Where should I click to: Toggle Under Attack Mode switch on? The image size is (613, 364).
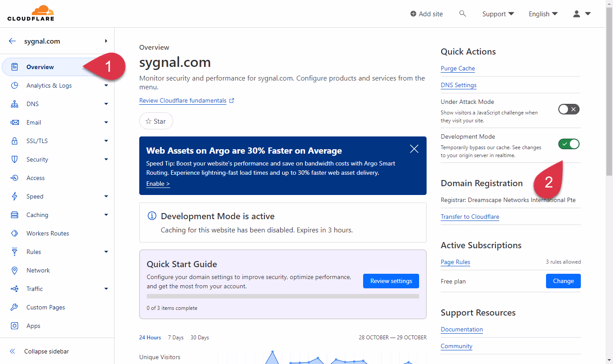pos(569,109)
